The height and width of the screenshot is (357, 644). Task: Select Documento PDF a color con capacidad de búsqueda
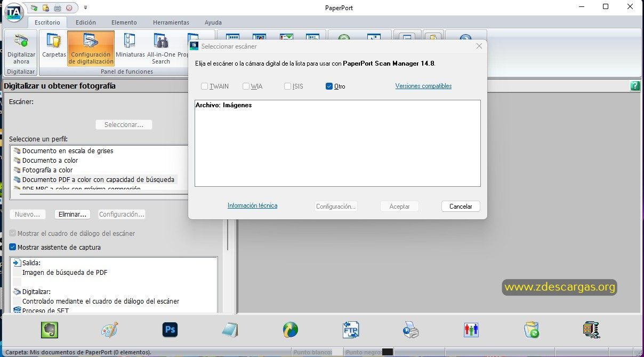click(x=98, y=180)
